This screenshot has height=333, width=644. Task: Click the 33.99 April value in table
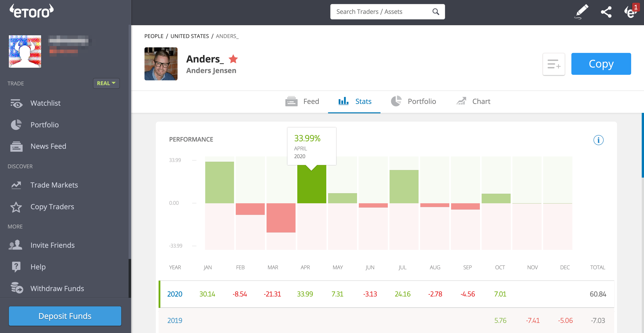[305, 294]
